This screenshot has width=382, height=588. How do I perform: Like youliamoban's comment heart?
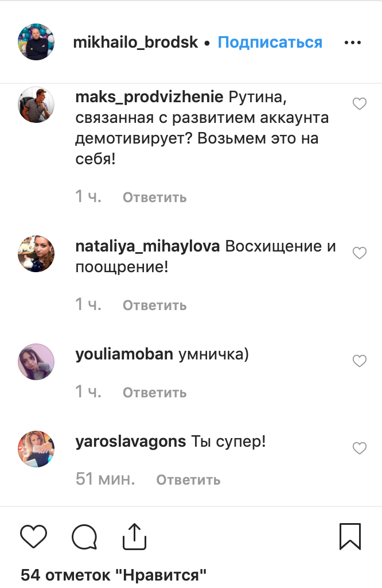click(x=360, y=361)
